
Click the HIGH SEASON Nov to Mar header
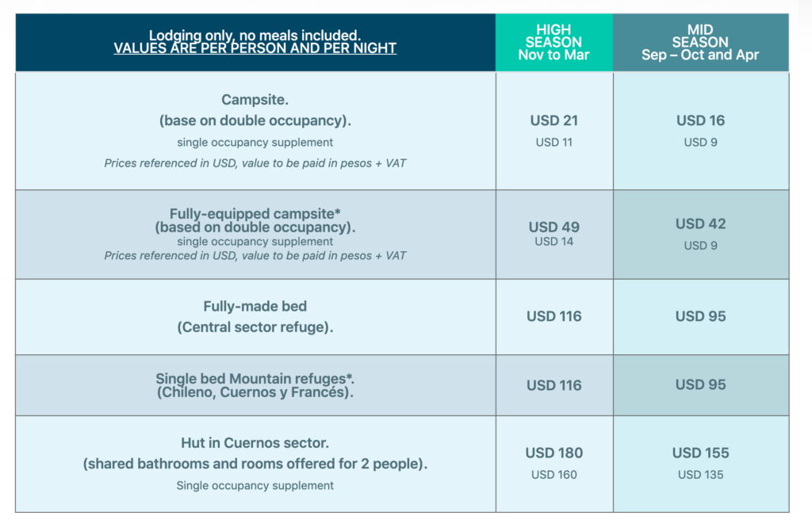[553, 43]
